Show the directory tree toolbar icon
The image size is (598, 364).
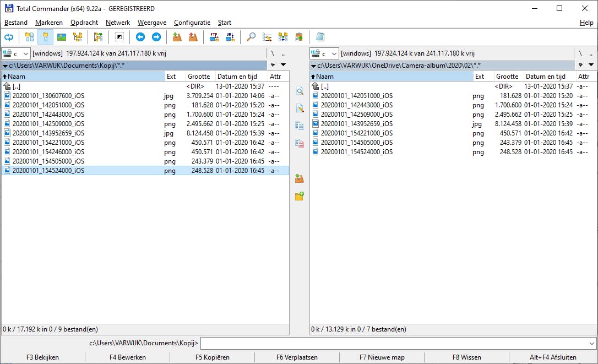coord(78,37)
